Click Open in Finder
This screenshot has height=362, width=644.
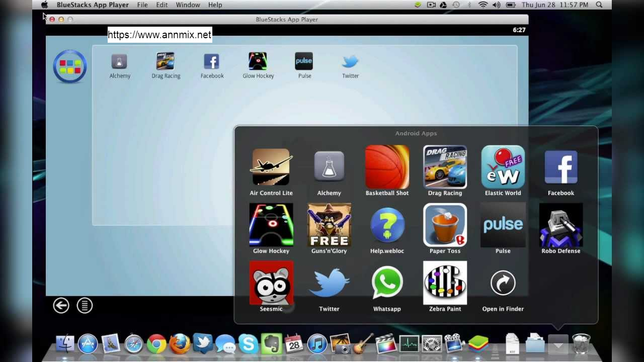[503, 283]
